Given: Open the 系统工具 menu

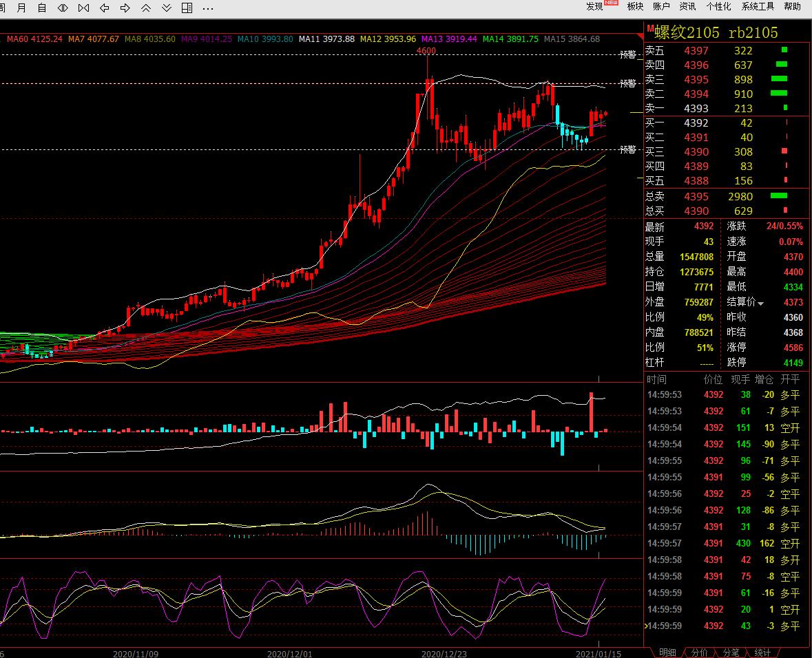Looking at the screenshot, I should 758,6.
